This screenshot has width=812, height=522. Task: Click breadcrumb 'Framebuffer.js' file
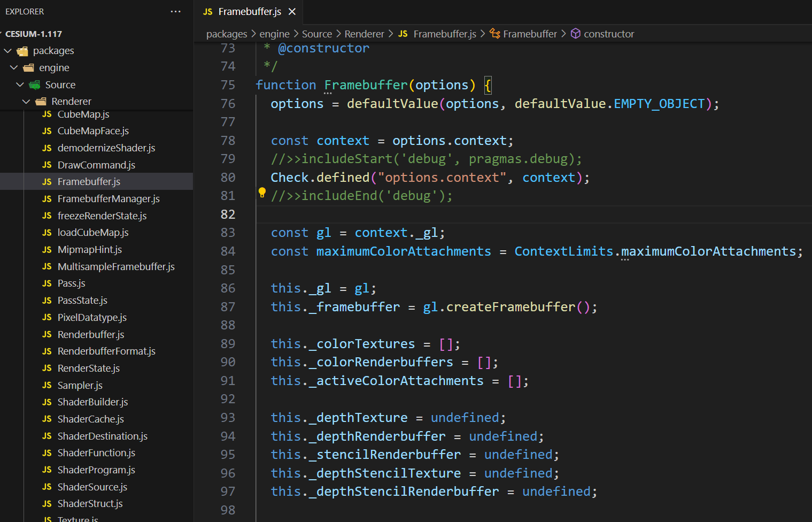point(445,34)
